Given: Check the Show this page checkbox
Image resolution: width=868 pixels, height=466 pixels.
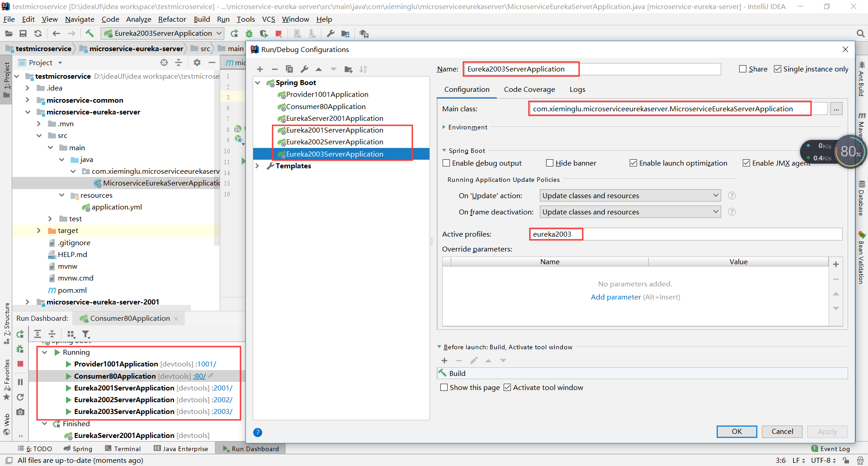Looking at the screenshot, I should [x=444, y=387].
